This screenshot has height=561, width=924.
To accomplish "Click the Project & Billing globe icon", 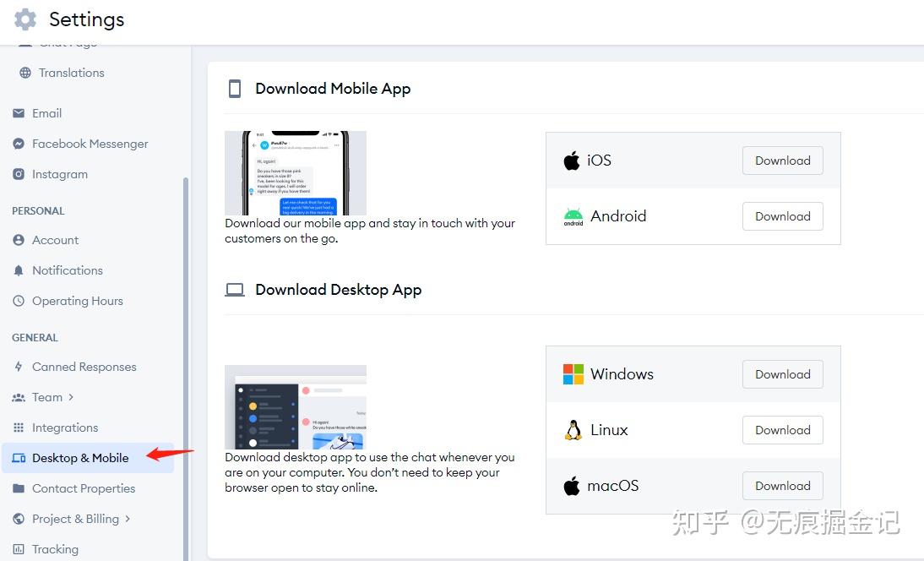I will coord(19,519).
